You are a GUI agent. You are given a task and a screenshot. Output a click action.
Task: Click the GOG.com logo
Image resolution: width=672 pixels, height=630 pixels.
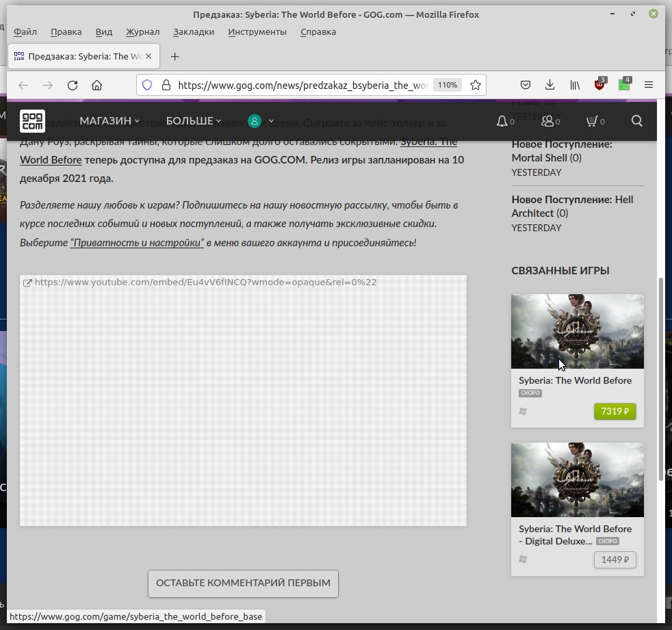pos(32,121)
